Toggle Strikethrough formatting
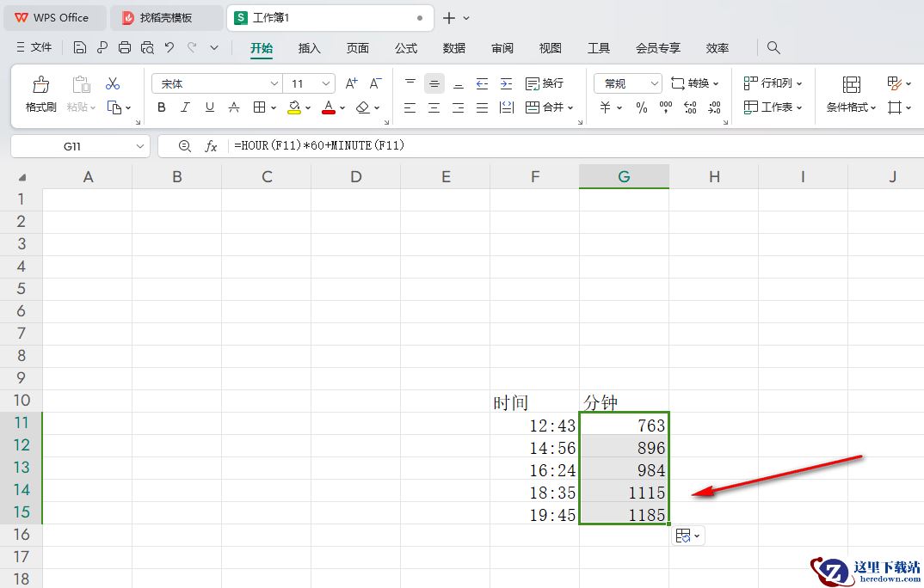The width and height of the screenshot is (924, 588). [x=234, y=107]
